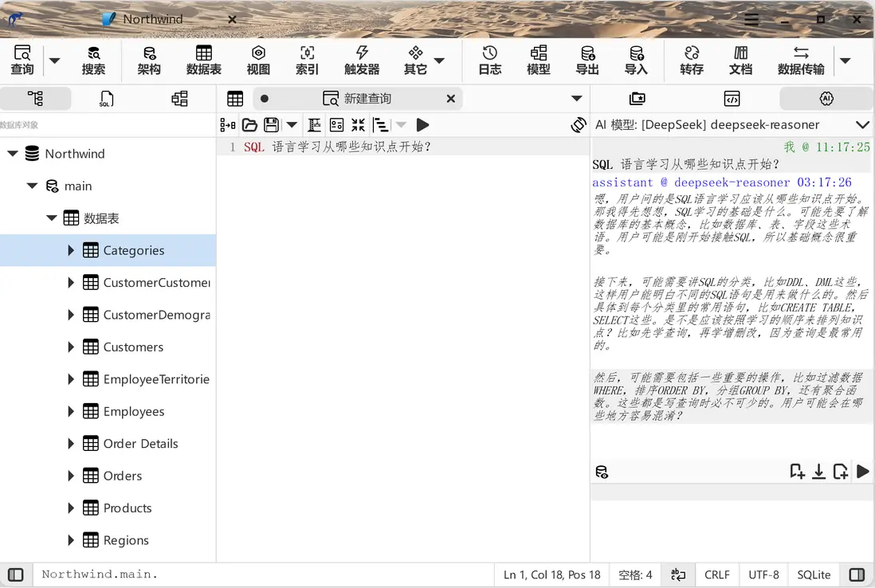Run the query with the play button
Screen dimensions: 875x588
pyautogui.click(x=423, y=124)
